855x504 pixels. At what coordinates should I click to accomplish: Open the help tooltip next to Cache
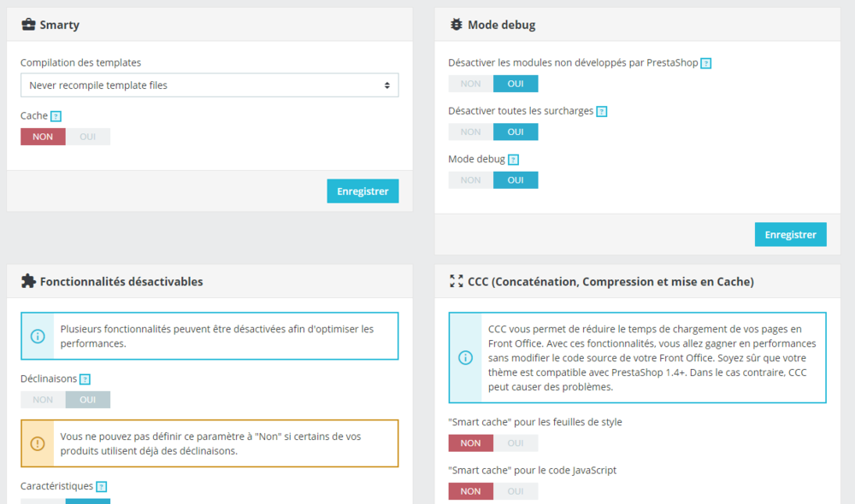point(56,116)
